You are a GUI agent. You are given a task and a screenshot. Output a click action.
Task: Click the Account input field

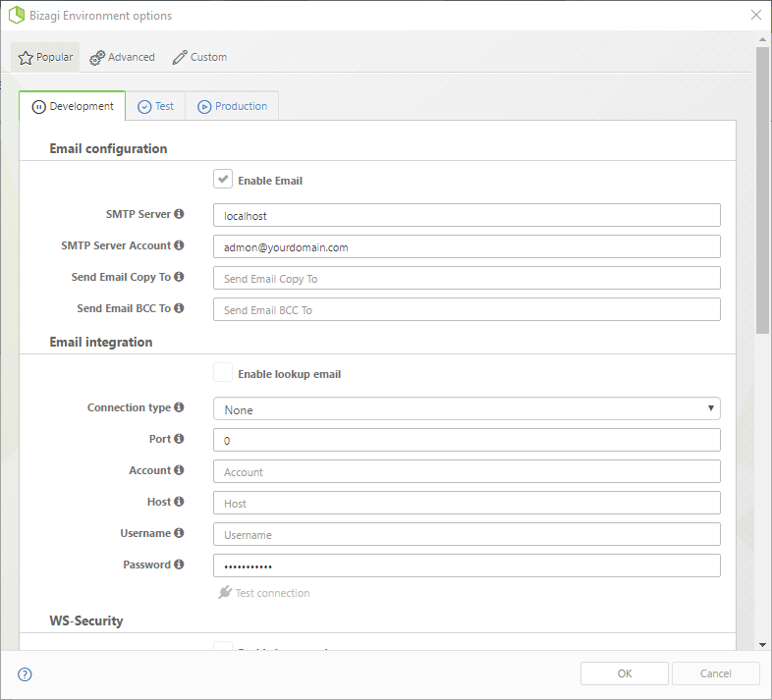[x=467, y=471]
